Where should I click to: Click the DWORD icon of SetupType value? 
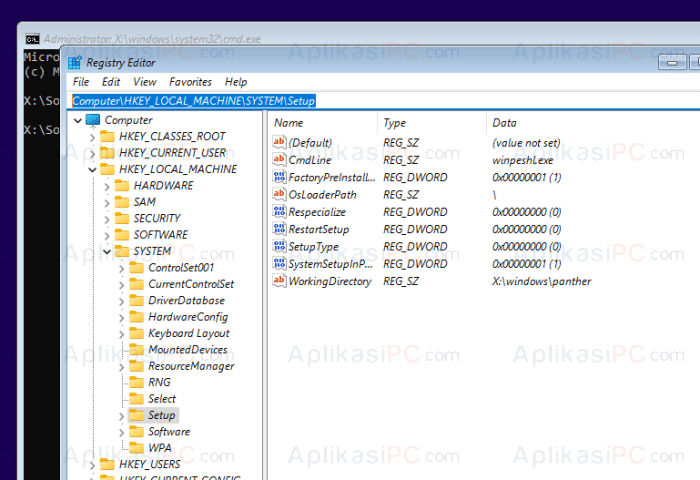tap(279, 246)
